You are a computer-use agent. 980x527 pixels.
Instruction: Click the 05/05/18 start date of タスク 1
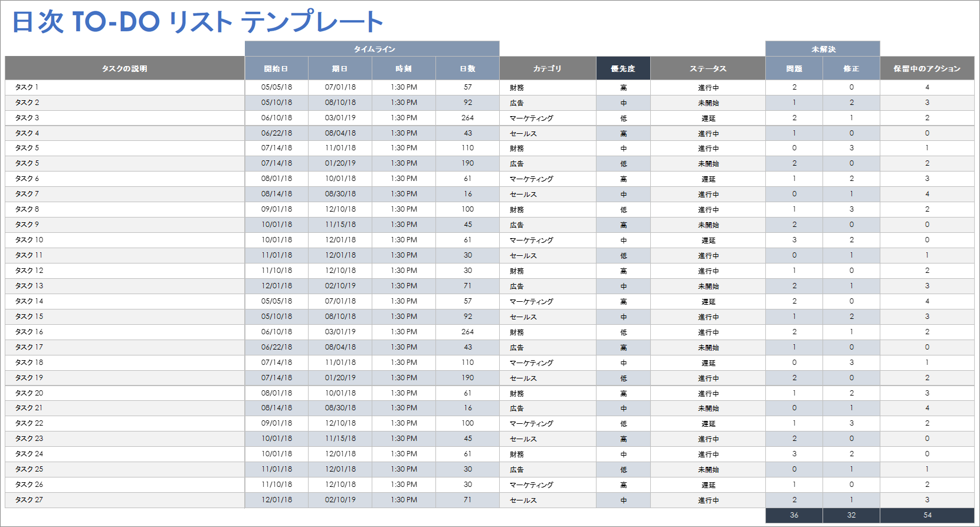click(x=276, y=87)
